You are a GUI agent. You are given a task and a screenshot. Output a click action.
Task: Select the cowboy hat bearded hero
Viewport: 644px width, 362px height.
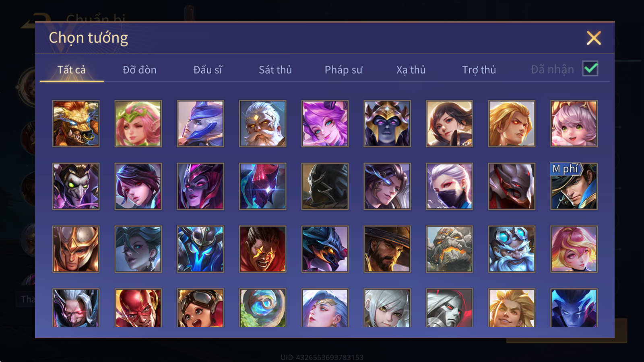pos(387,249)
